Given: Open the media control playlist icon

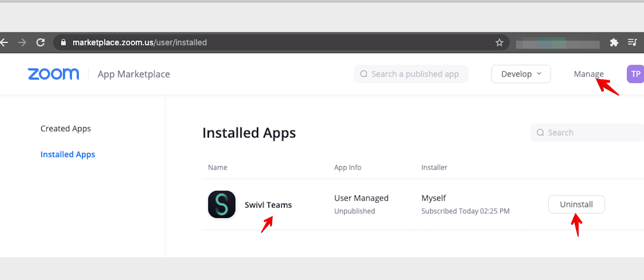Looking at the screenshot, I should (632, 42).
